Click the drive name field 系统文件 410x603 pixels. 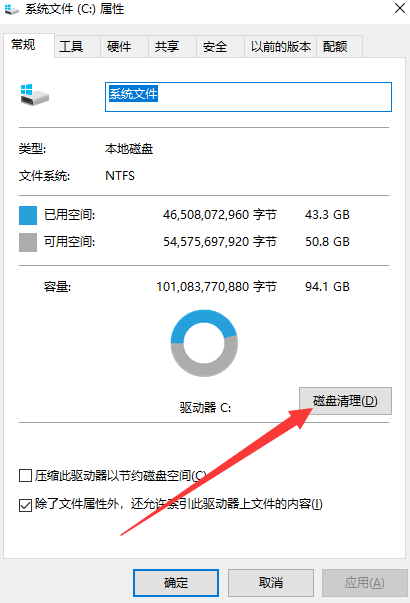tap(248, 97)
